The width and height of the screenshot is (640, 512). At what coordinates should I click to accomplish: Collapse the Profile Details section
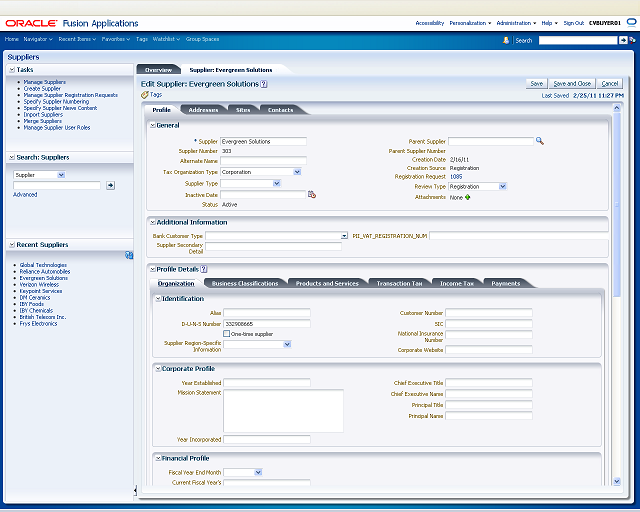coord(153,269)
